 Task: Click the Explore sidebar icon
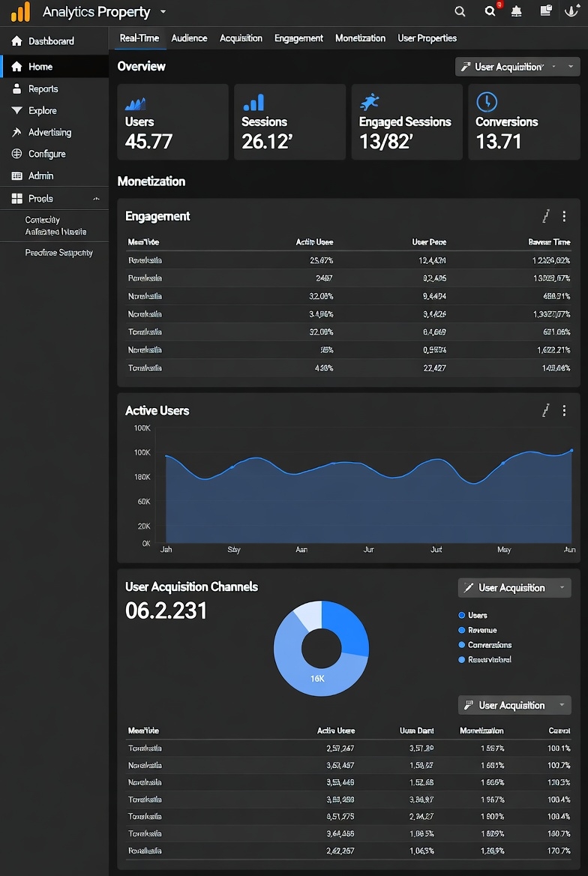coord(16,110)
